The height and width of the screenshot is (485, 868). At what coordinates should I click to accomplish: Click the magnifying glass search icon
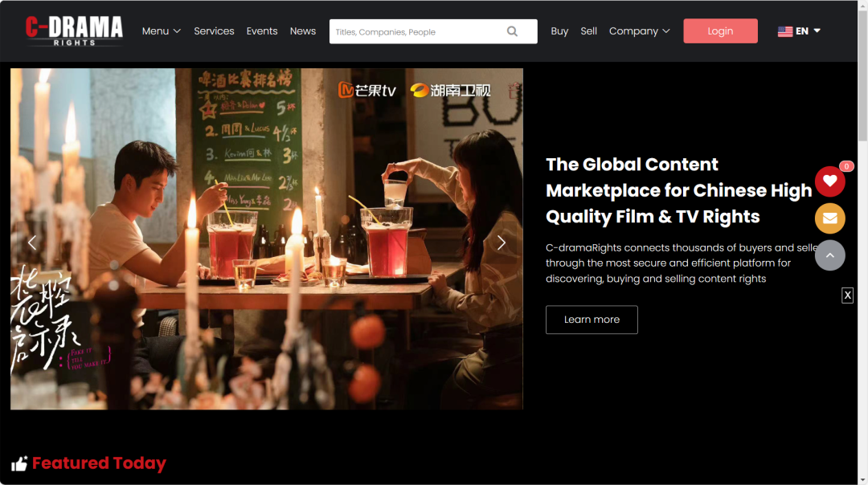click(513, 31)
